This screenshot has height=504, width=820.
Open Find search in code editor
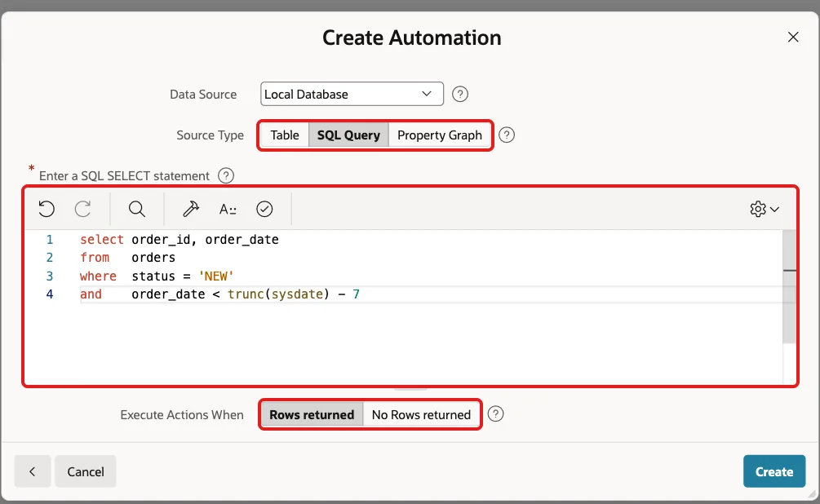[x=137, y=209]
